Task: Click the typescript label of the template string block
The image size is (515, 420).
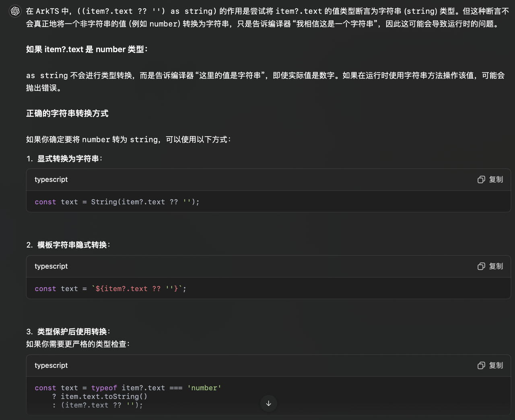Action: tap(51, 266)
